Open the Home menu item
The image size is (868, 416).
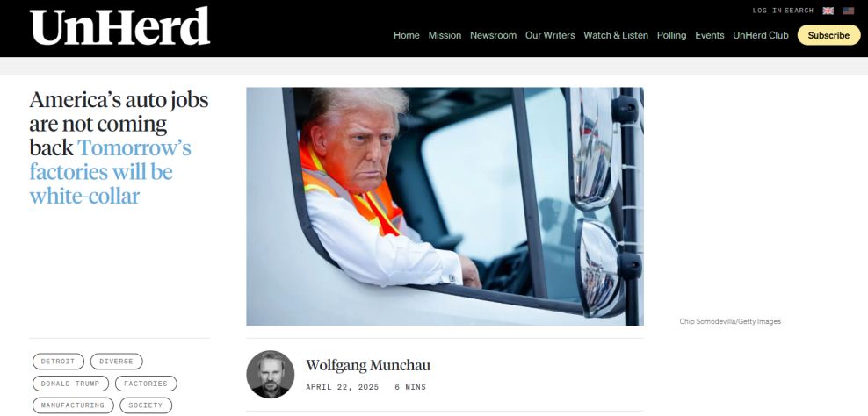406,35
